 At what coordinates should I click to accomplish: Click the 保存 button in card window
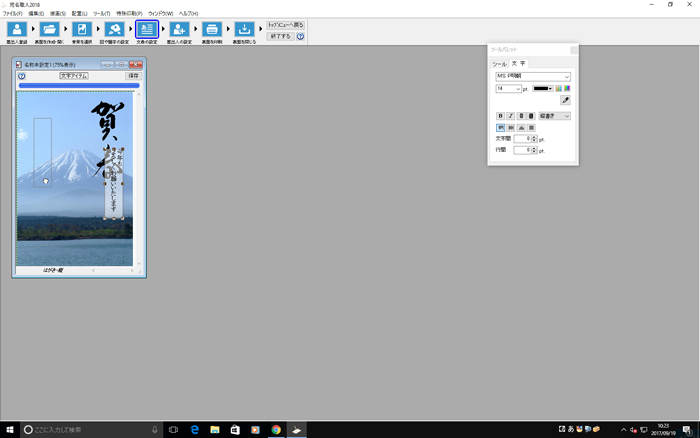coord(133,75)
